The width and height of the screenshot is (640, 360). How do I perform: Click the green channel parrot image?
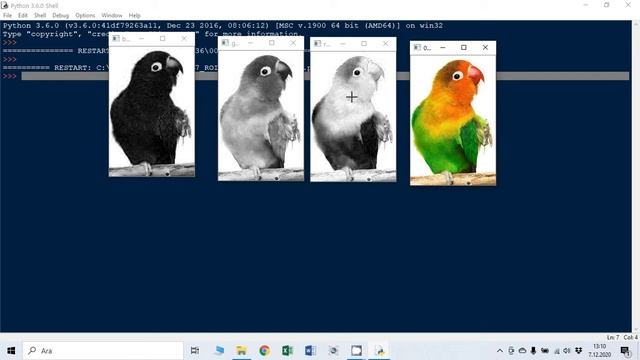(x=261, y=116)
